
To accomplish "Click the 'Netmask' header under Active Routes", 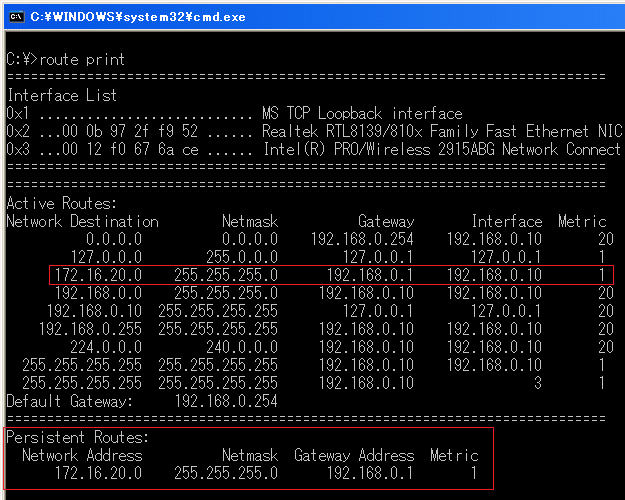I will tap(250, 221).
